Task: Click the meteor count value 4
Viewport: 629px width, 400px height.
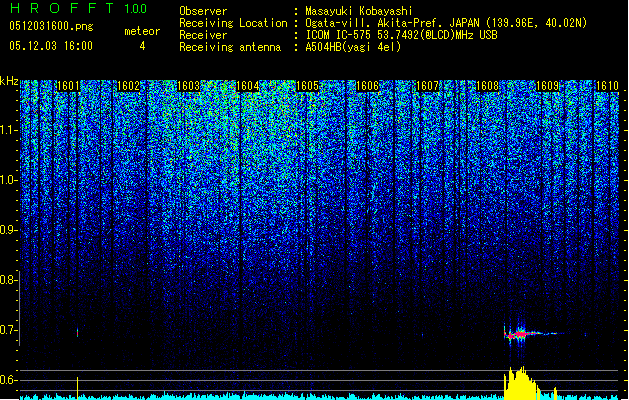Action: click(142, 46)
